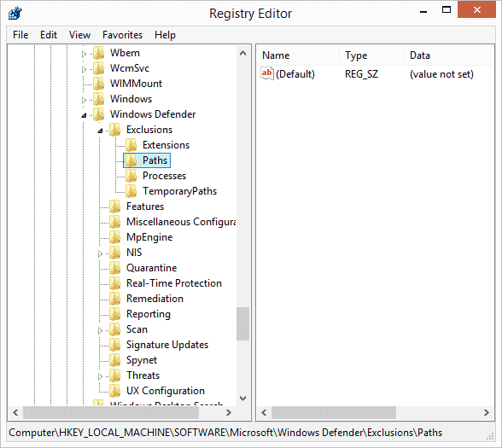The image size is (502, 448).
Task: Click the tree pane vertical scrollbar thumb
Action: [x=243, y=324]
